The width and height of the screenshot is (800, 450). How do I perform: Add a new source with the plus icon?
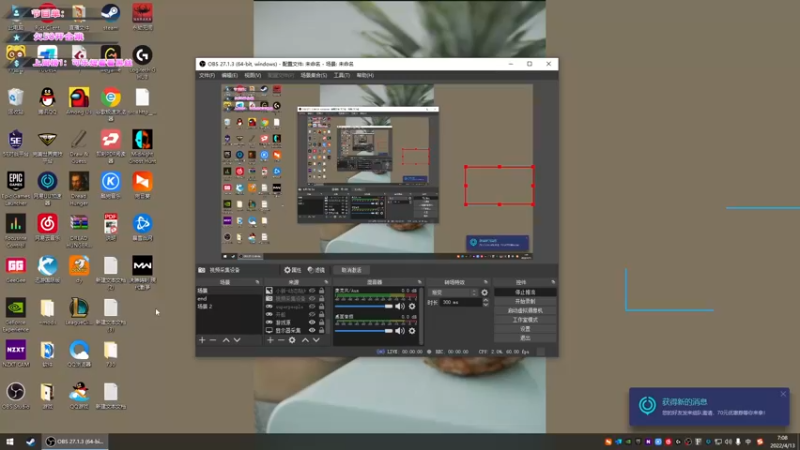coord(270,340)
